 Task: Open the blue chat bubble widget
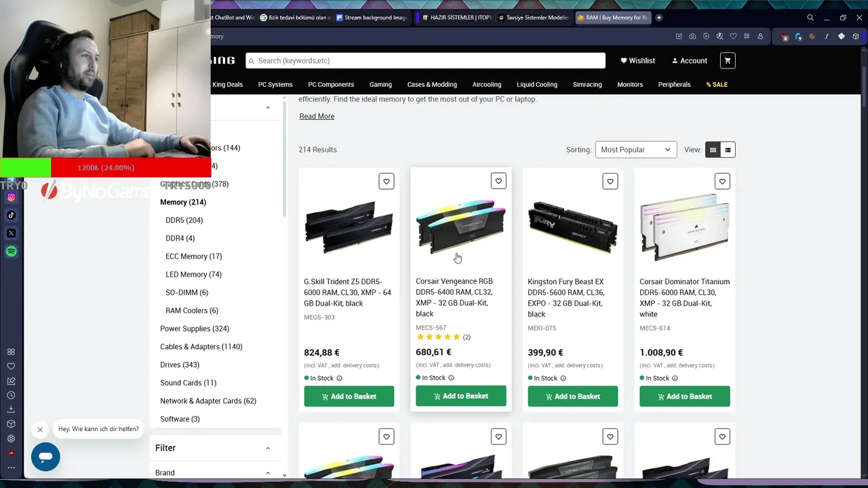(x=45, y=457)
